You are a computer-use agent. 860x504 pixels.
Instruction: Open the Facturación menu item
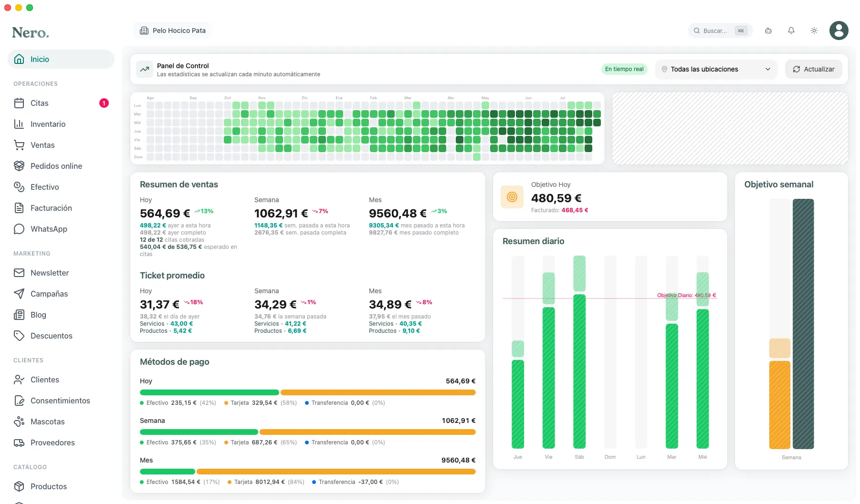click(61, 208)
